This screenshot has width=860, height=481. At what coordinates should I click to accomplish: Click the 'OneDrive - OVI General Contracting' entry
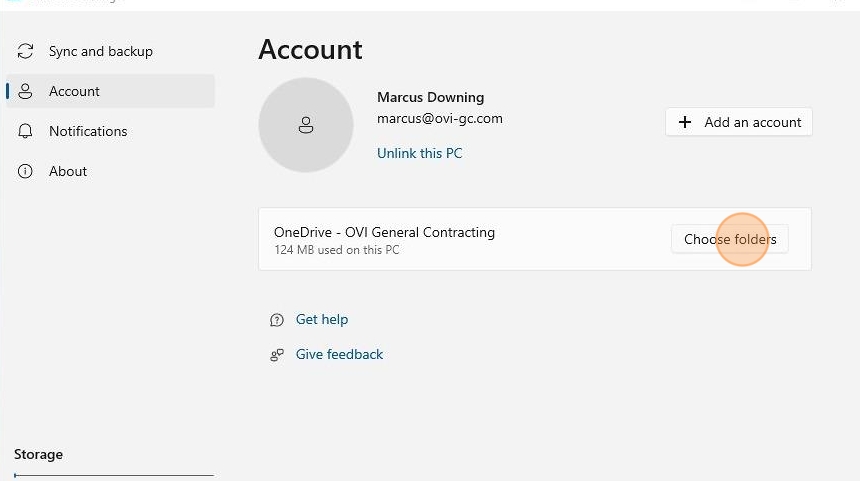[384, 232]
